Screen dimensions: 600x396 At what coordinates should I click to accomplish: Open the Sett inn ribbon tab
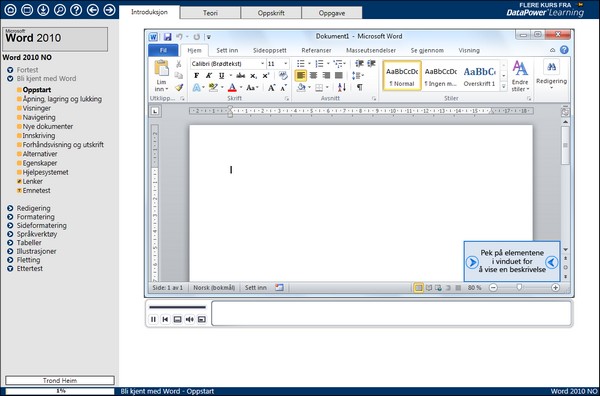(x=227, y=50)
